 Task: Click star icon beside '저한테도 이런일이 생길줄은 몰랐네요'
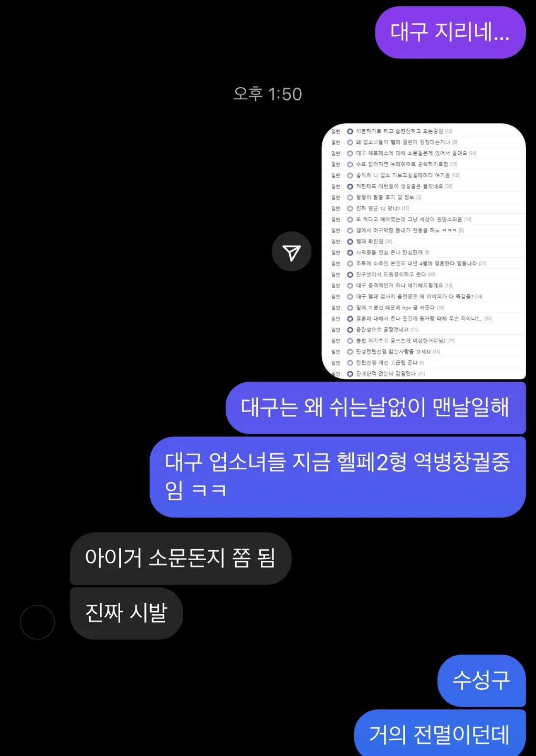(350, 186)
